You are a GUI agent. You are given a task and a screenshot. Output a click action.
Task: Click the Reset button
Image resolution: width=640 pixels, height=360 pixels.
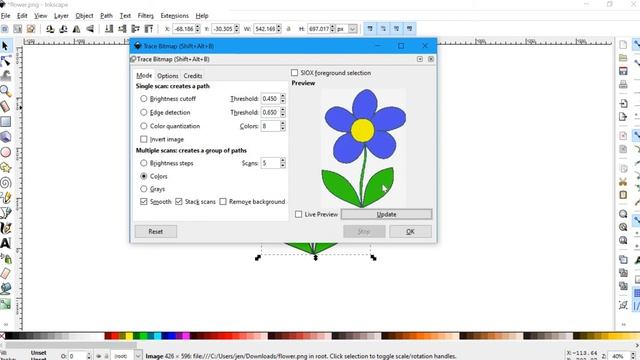(x=156, y=231)
